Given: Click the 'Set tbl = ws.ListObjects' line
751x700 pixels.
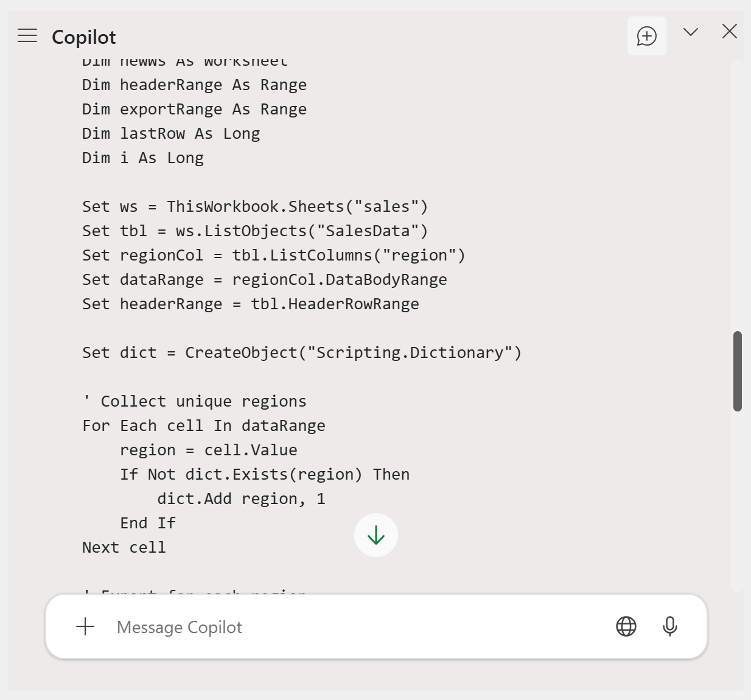Looking at the screenshot, I should pos(255,231).
